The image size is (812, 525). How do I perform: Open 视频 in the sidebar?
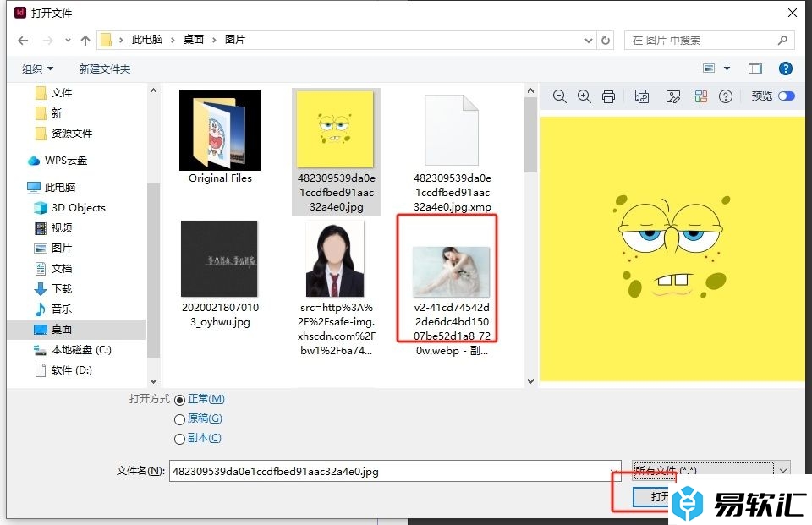click(52, 227)
